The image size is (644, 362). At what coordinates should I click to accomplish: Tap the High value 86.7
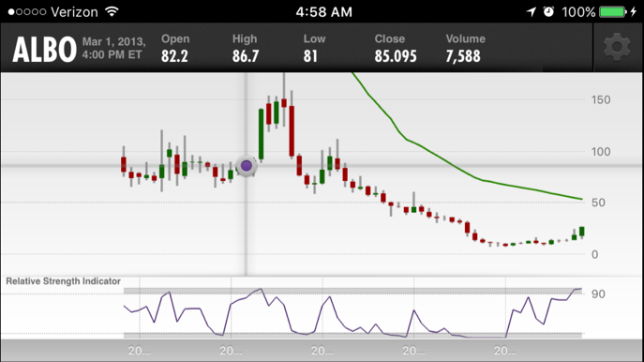[246, 56]
